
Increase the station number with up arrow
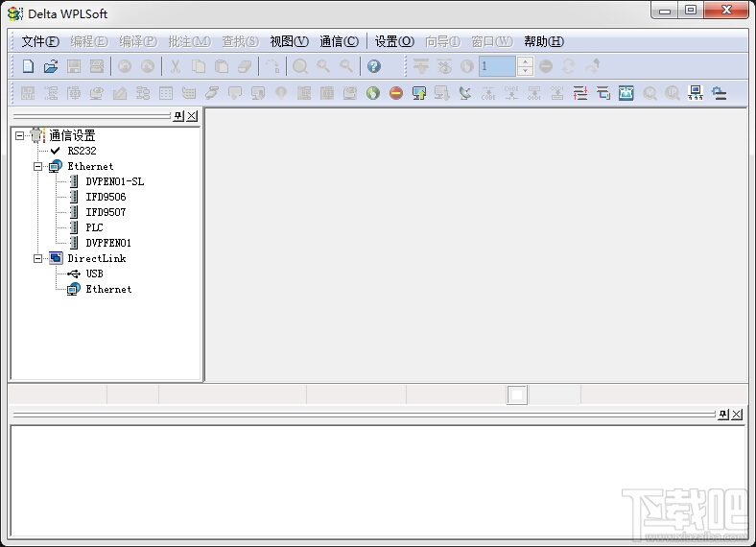(x=525, y=61)
